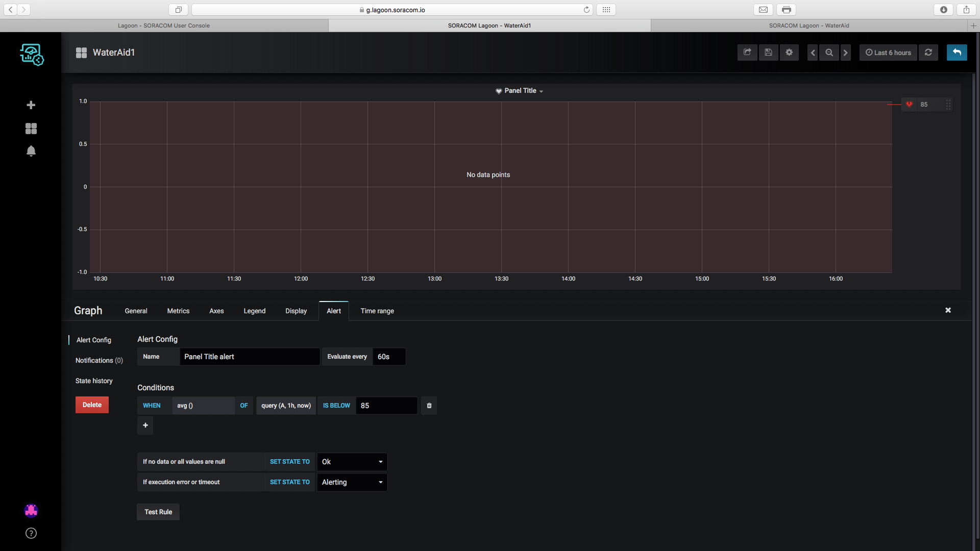
Task: Open the Last 6 hours time picker
Action: pos(888,53)
